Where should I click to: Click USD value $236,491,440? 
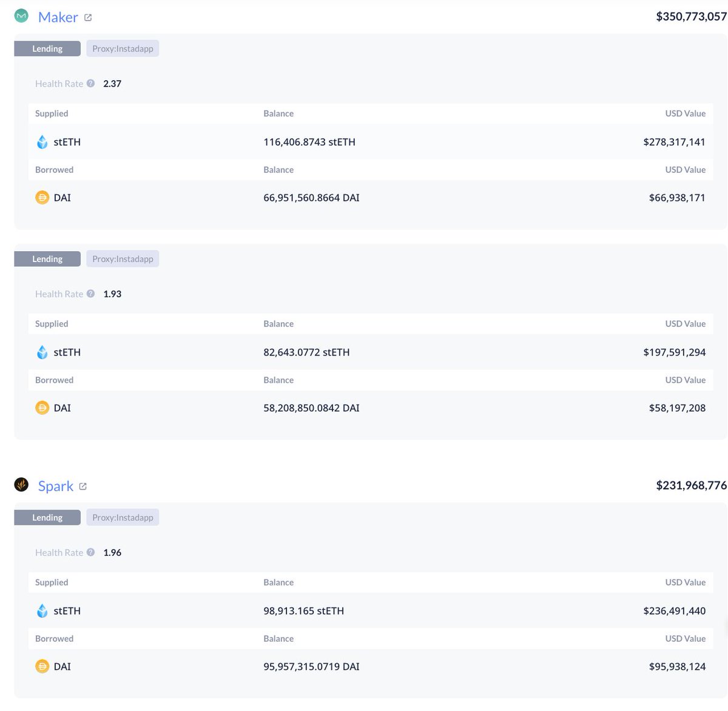tap(674, 611)
